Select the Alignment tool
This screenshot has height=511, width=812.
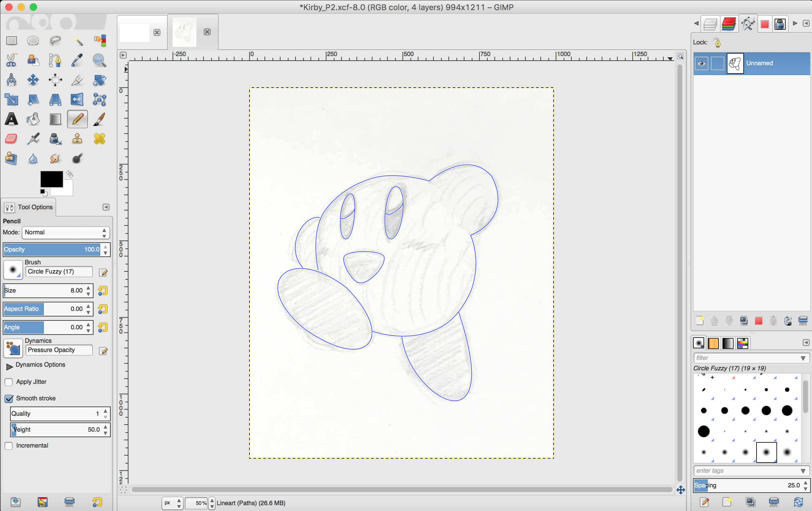55,80
